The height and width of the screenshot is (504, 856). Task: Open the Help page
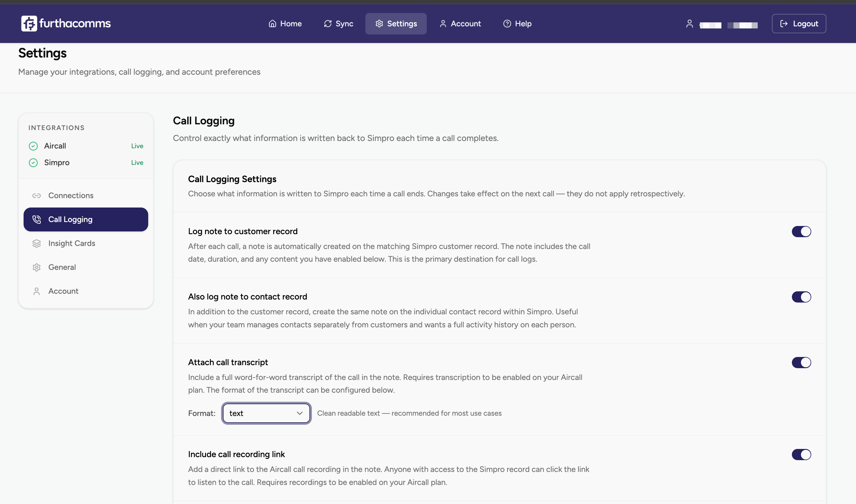517,23
